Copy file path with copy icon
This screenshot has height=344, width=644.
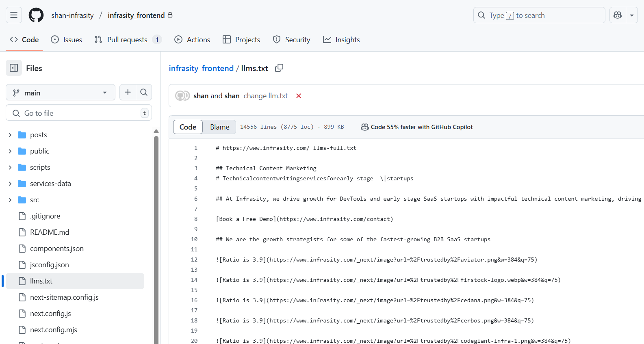(279, 68)
